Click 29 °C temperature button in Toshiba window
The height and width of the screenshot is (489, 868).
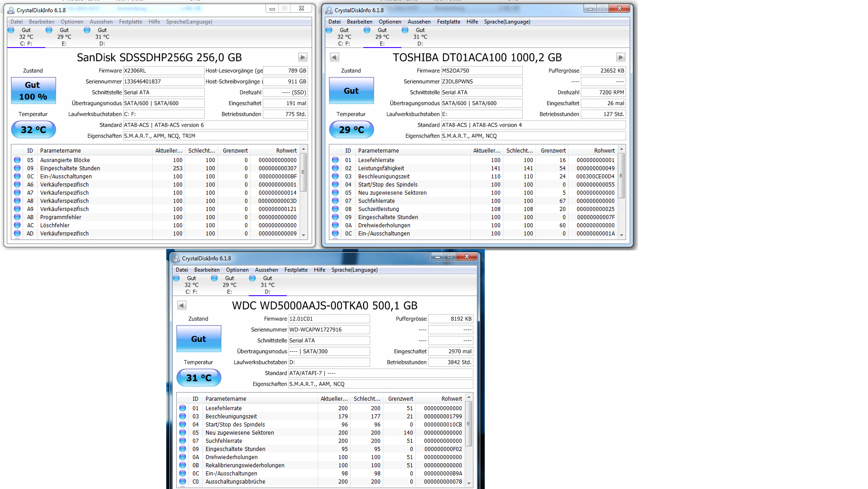[x=352, y=129]
